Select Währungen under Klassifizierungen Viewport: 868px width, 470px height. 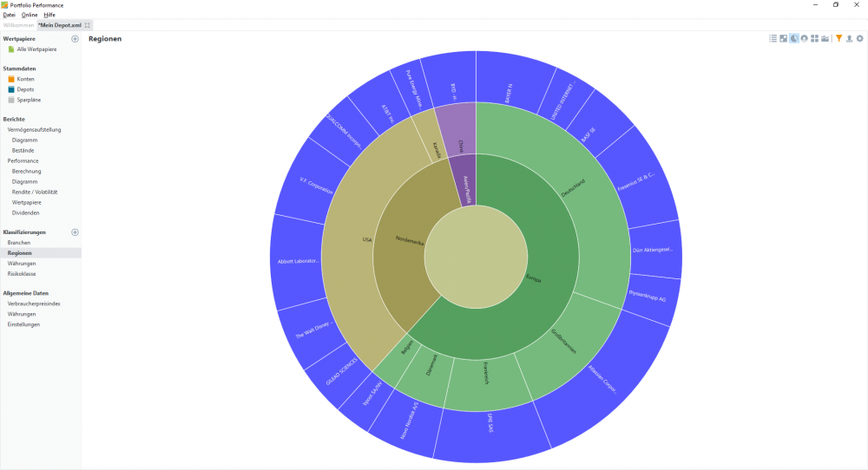tap(22, 264)
